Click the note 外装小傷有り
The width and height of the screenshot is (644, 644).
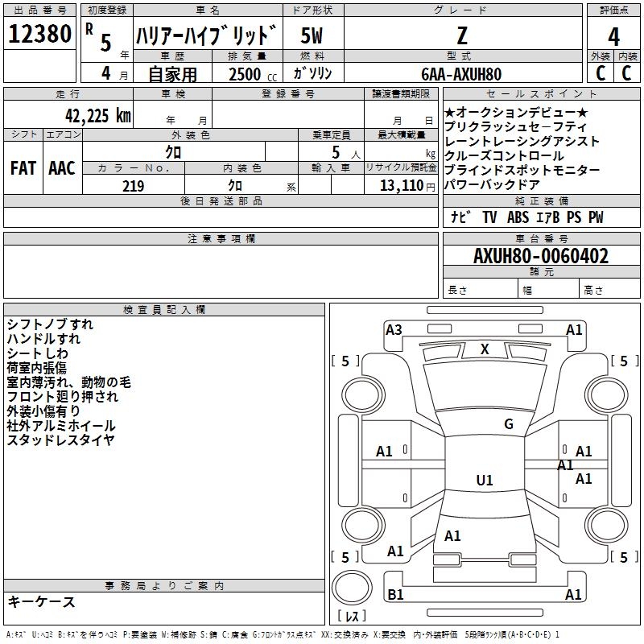43,411
